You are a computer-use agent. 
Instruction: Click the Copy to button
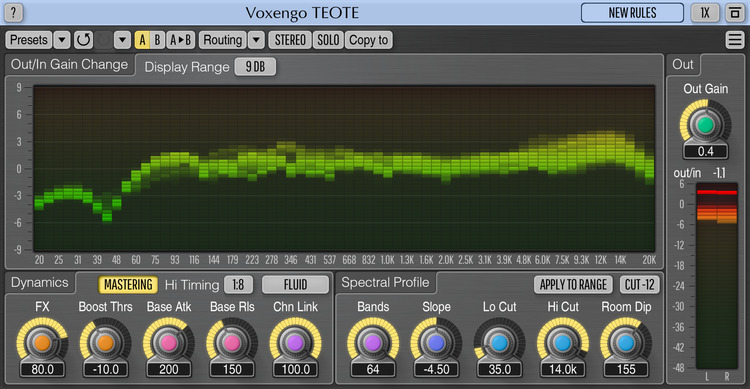point(369,40)
